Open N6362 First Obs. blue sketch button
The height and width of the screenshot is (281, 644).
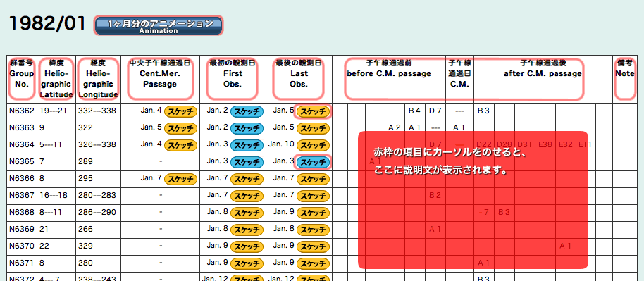[x=247, y=111]
